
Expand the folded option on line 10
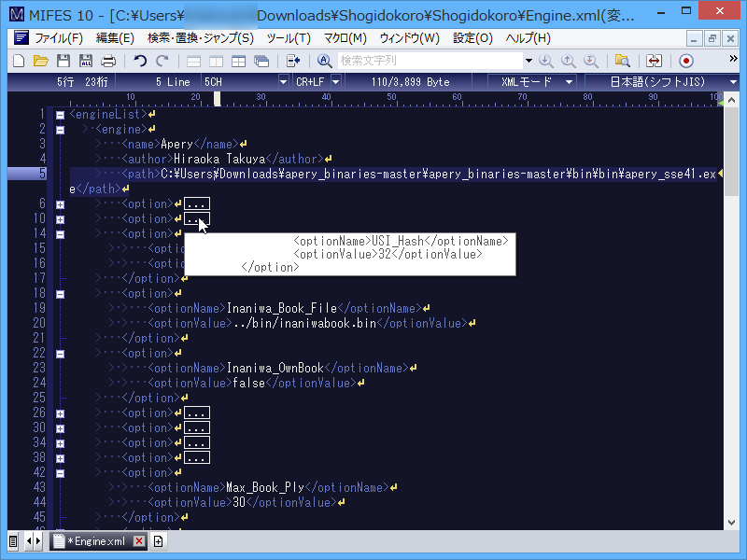click(60, 219)
